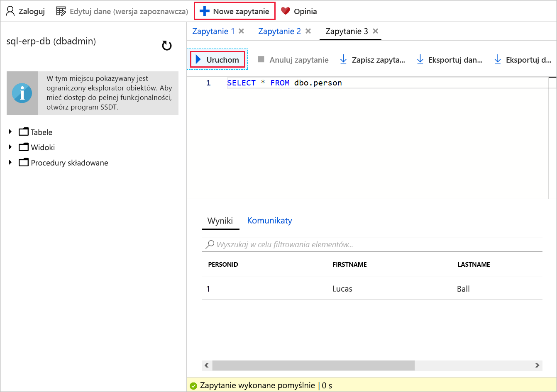Select the Zapytanie 3 tab
Viewport: 557px width, 392px height.
[x=347, y=31]
